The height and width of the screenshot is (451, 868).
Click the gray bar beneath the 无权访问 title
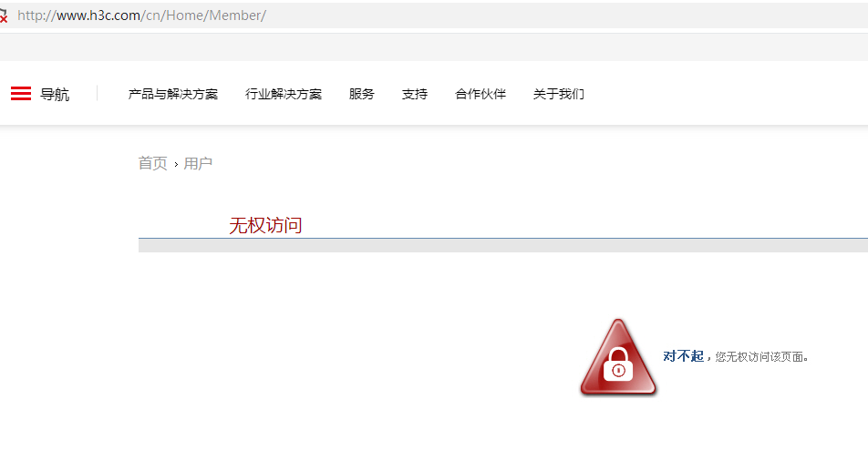pyautogui.click(x=503, y=246)
